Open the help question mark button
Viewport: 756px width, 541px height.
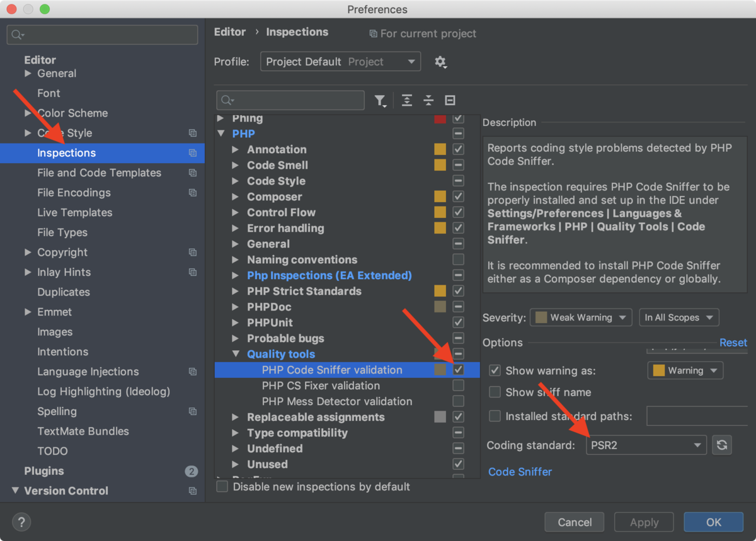pos(21,522)
